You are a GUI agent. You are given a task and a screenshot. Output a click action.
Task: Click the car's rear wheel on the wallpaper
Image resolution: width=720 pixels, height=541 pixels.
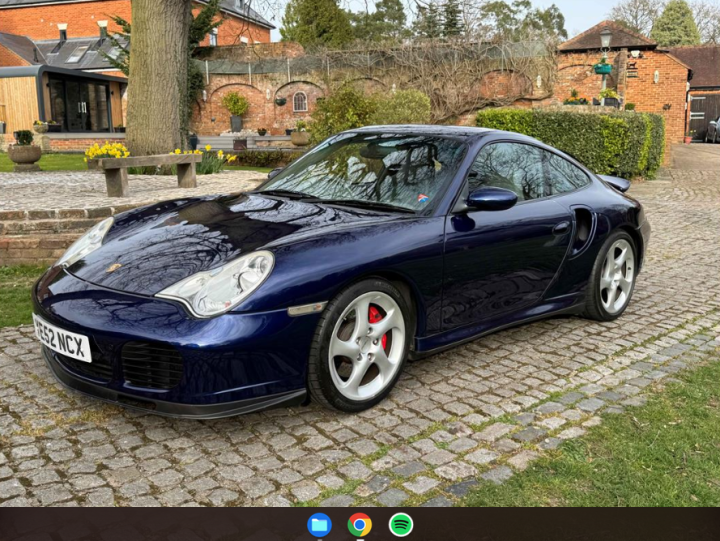(x=616, y=276)
